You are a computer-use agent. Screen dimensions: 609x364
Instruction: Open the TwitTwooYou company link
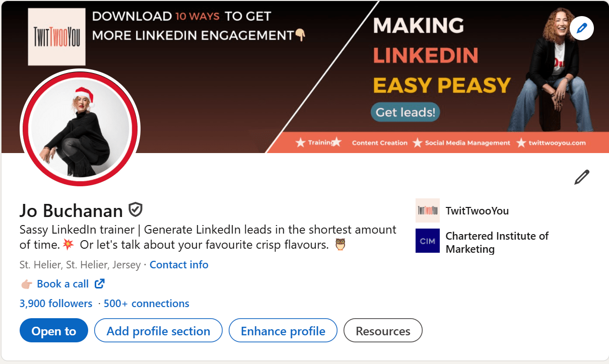[x=477, y=211]
